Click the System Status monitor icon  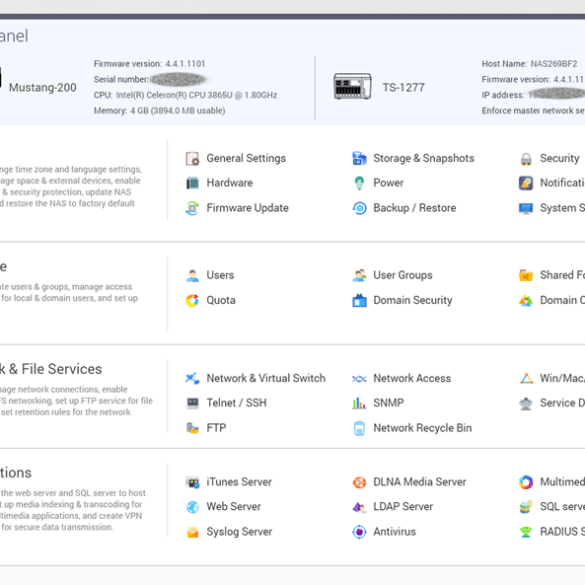[526, 208]
